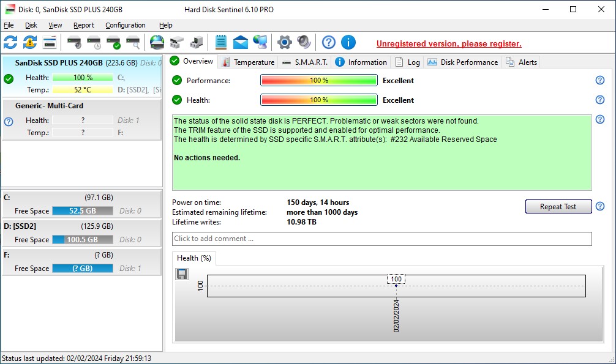Click the green Health bar of SanDisk SSD PLUS
This screenshot has height=364, width=616.
83,77
